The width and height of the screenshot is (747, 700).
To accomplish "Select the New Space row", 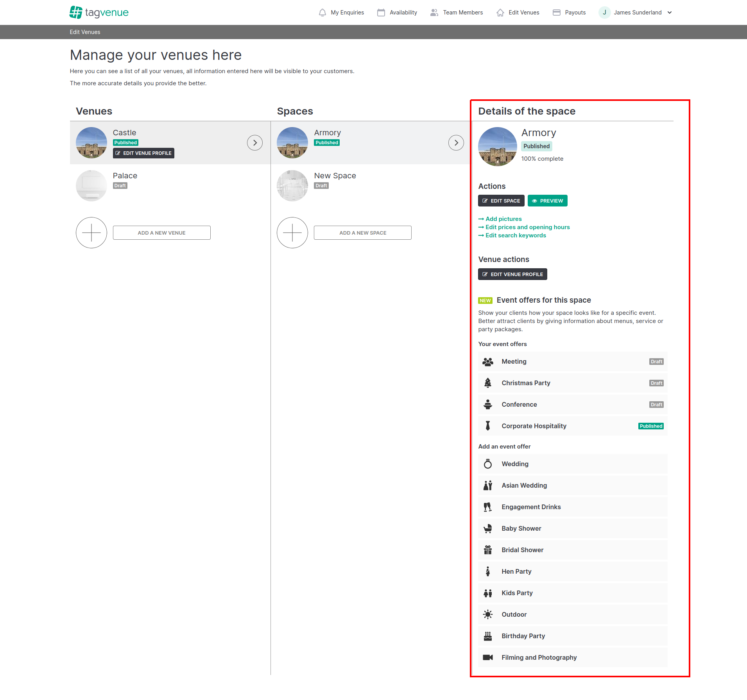I will 370,186.
